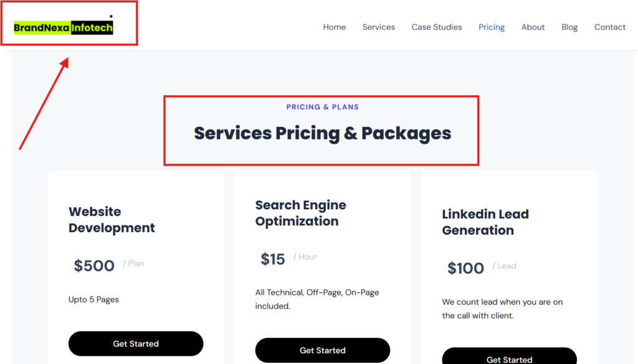Open the Services menu item
The width and height of the screenshot is (638, 364).
coord(379,27)
